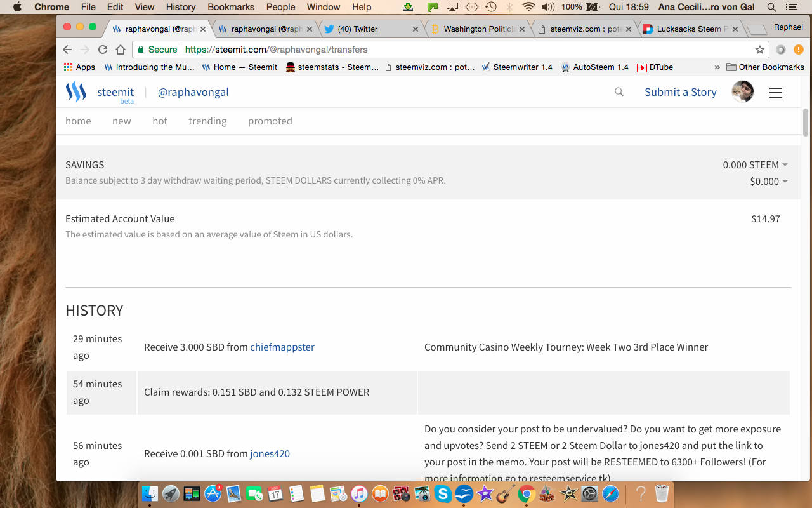This screenshot has height=508, width=812.
Task: Open the @raphavongal profile link
Action: (193, 92)
